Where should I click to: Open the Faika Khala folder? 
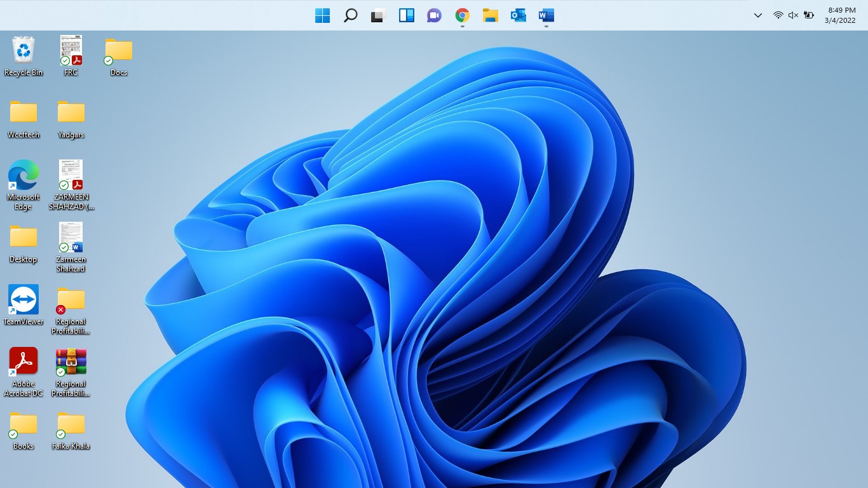click(71, 424)
